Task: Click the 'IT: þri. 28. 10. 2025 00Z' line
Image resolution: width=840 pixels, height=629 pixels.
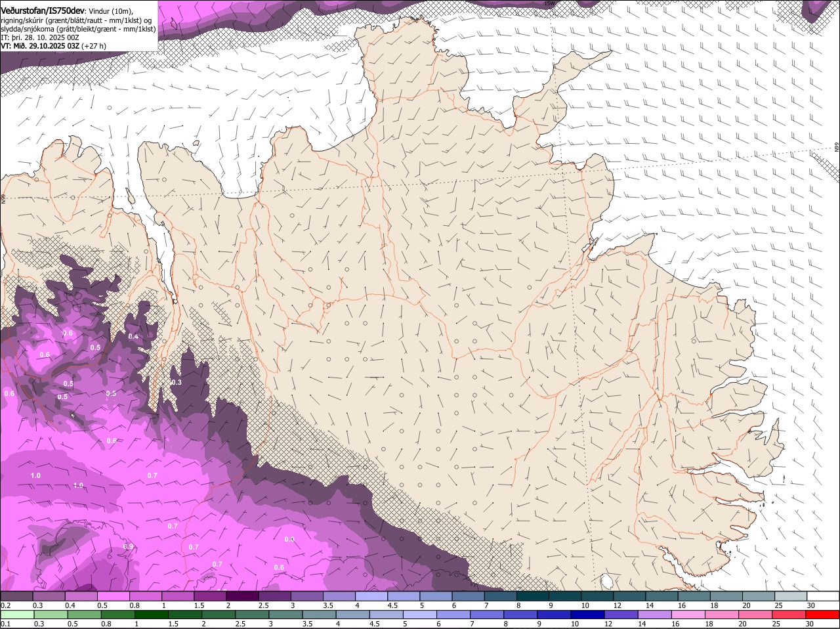Action: [40, 37]
